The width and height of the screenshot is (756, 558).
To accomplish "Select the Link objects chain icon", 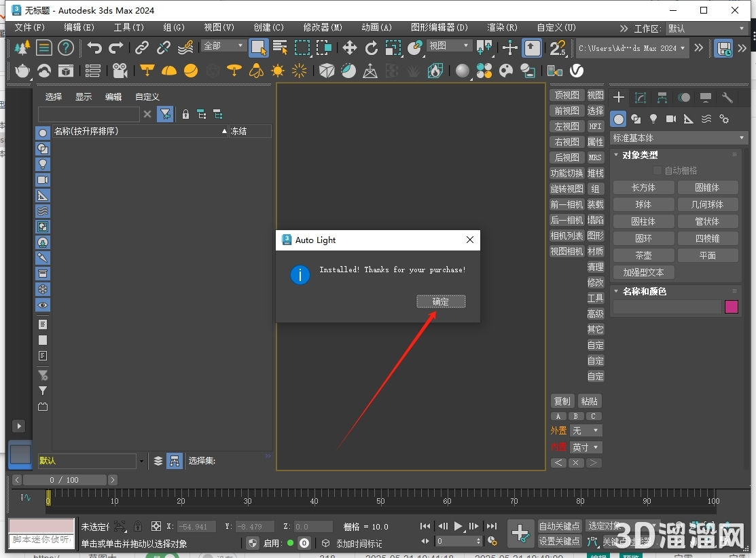I will [x=142, y=48].
